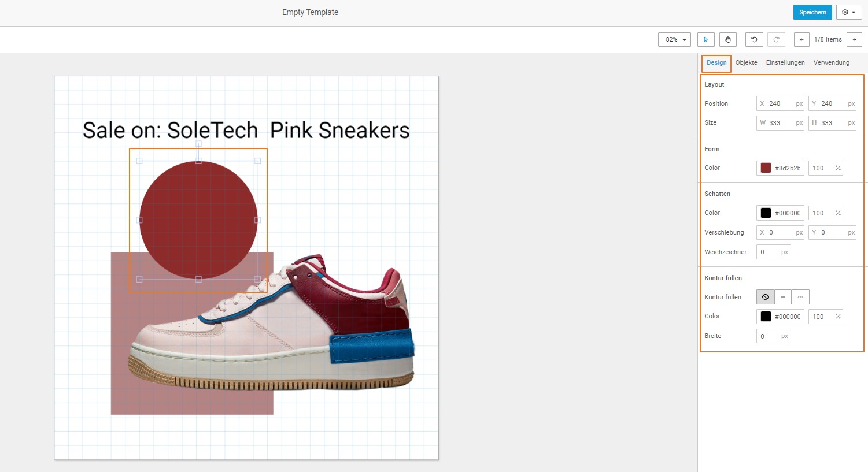868x472 pixels.
Task: Open the 82% zoom dropdown
Action: (674, 39)
